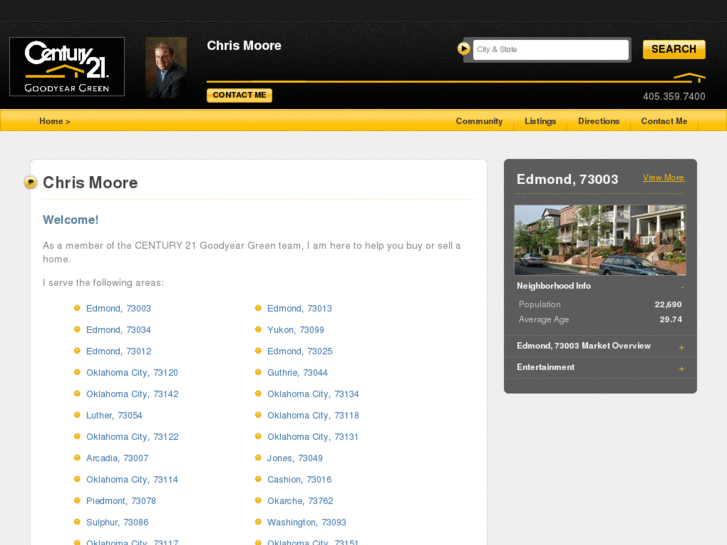Open the Okarche, 73762 link
Viewport: 727px width, 545px height.
(x=300, y=500)
